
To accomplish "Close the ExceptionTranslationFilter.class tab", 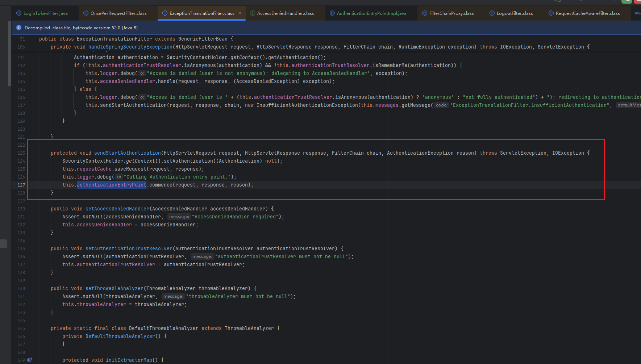I will (240, 13).
